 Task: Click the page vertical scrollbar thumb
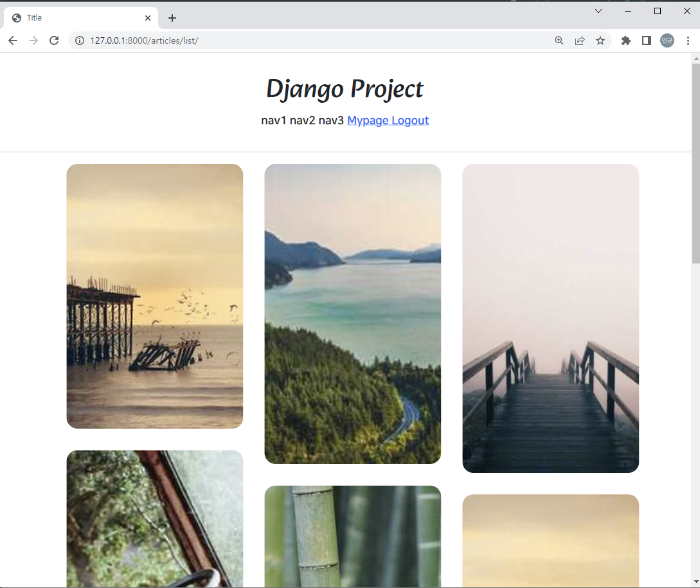696,163
